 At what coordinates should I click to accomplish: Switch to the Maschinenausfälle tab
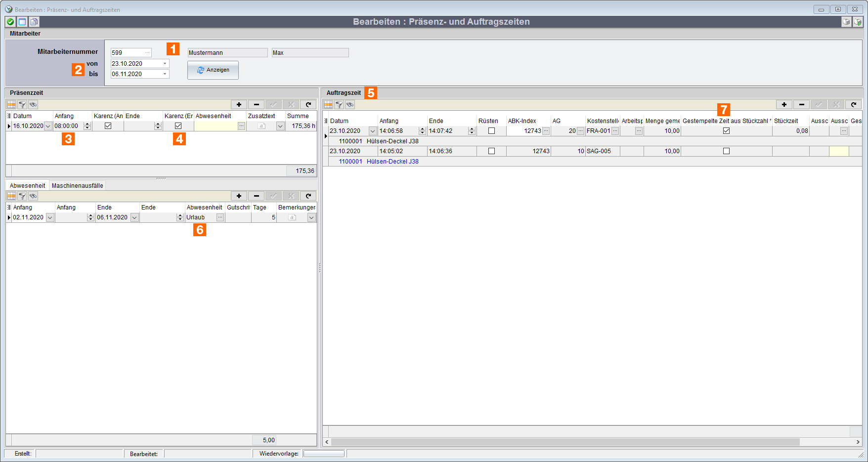pos(78,186)
